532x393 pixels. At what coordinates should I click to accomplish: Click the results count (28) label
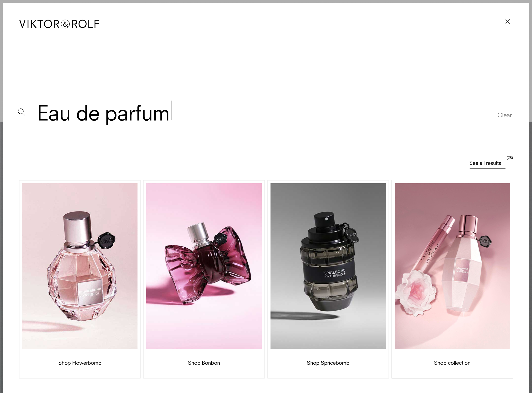(x=510, y=158)
